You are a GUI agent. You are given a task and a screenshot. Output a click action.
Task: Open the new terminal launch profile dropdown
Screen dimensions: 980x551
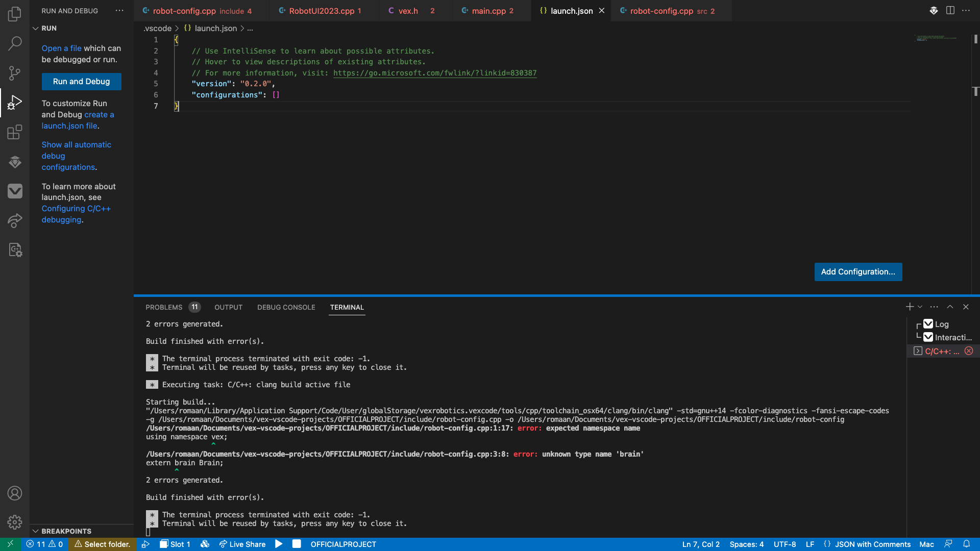click(920, 307)
